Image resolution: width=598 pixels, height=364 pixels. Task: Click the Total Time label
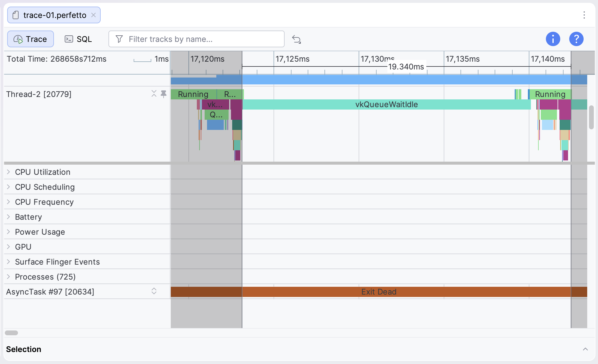coord(57,59)
